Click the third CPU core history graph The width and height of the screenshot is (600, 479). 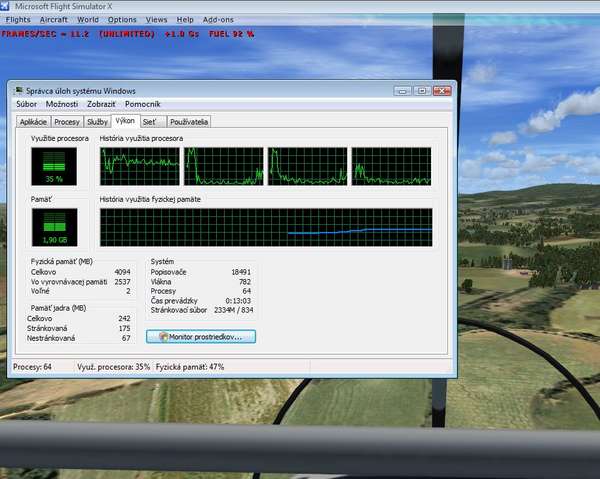click(x=308, y=166)
